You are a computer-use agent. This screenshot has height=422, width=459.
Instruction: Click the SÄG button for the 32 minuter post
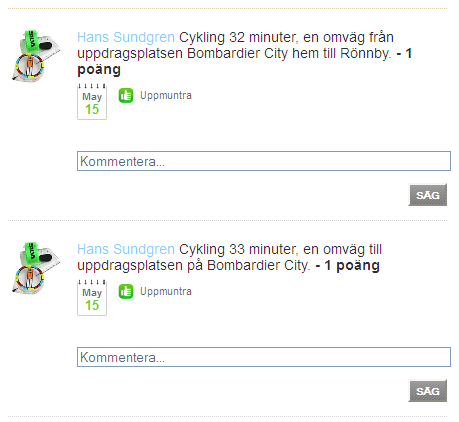pos(428,195)
